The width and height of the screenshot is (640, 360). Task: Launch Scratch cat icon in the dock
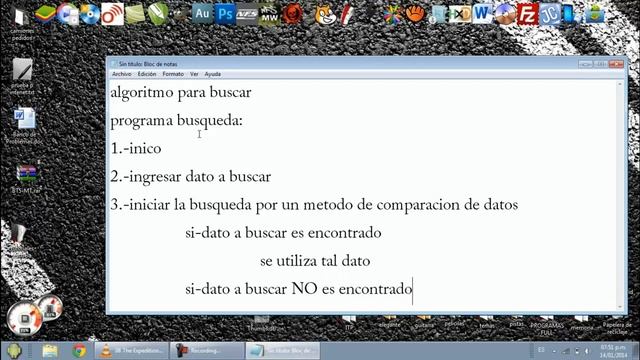tap(325, 15)
